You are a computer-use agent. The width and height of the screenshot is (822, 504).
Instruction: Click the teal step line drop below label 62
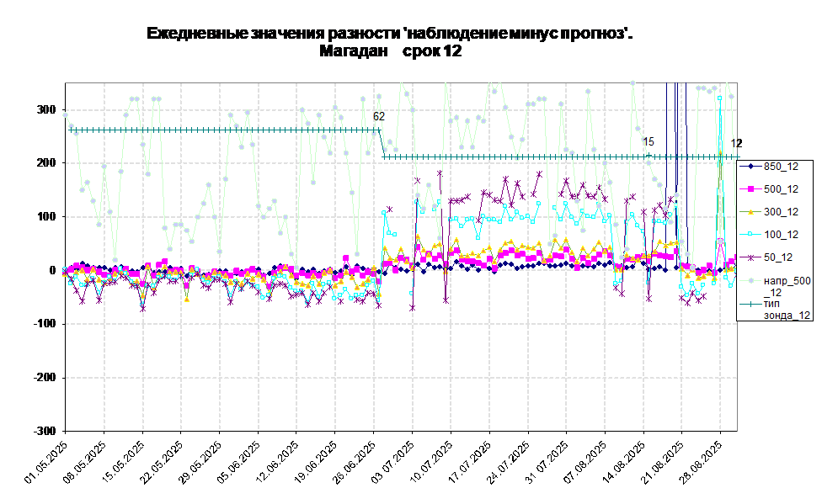pyautogui.click(x=382, y=143)
